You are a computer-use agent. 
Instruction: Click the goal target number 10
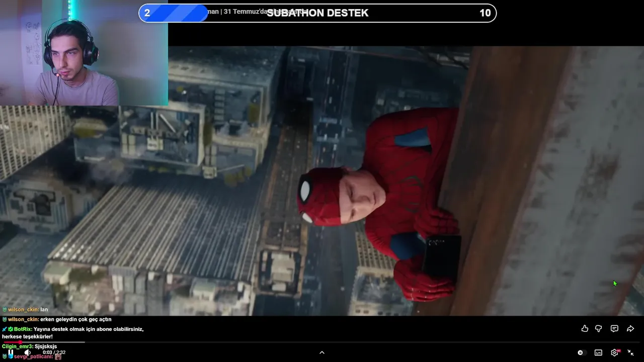pyautogui.click(x=485, y=13)
